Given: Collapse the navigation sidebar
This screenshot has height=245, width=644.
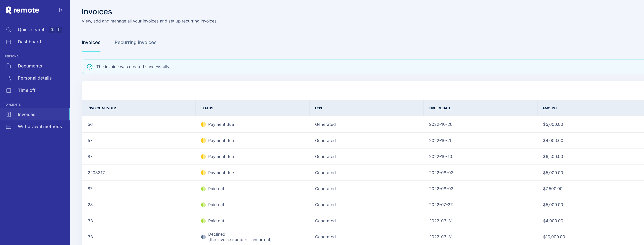Looking at the screenshot, I should (x=61, y=10).
